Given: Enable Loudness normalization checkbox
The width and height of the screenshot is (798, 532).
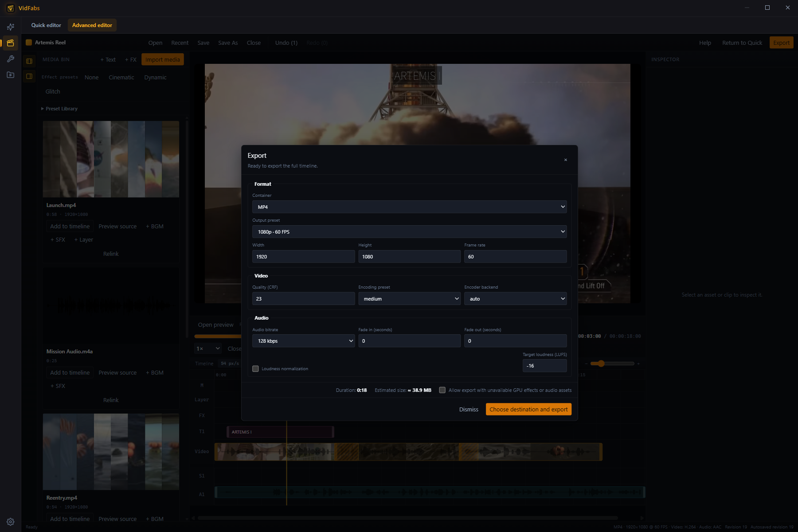Looking at the screenshot, I should point(255,369).
